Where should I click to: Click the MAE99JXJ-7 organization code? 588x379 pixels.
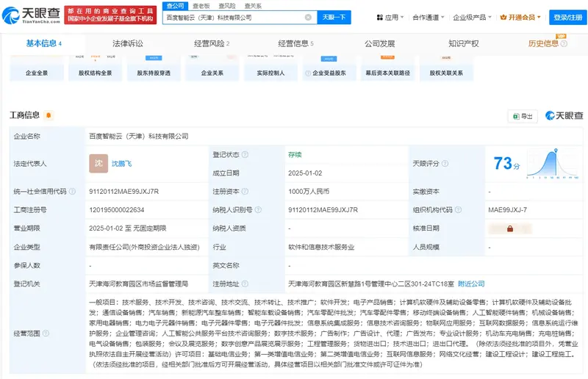click(507, 210)
